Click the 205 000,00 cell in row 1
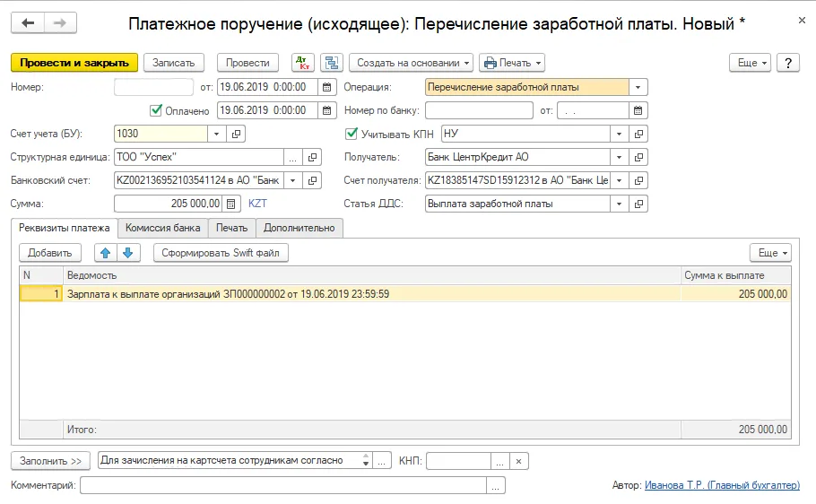The height and width of the screenshot is (504, 816). (x=736, y=294)
